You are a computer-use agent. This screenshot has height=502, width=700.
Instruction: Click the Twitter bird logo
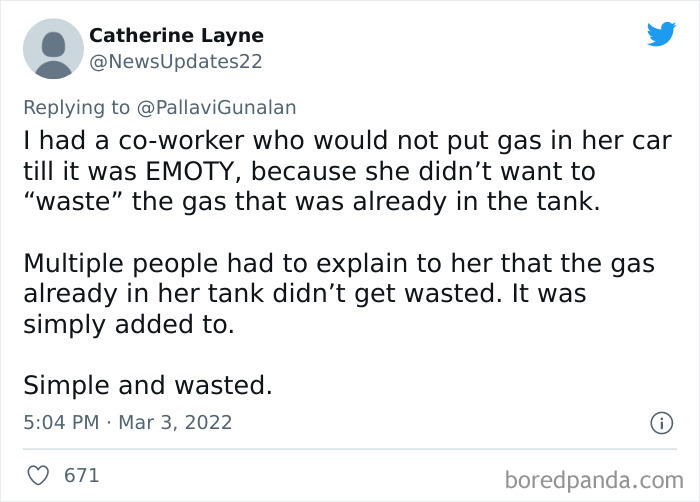[x=661, y=35]
